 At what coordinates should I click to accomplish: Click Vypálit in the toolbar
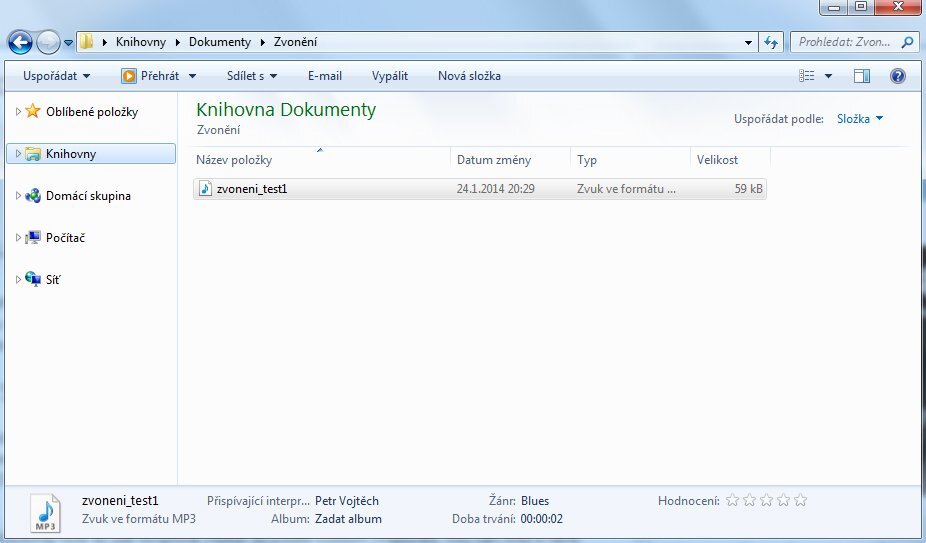pyautogui.click(x=390, y=76)
